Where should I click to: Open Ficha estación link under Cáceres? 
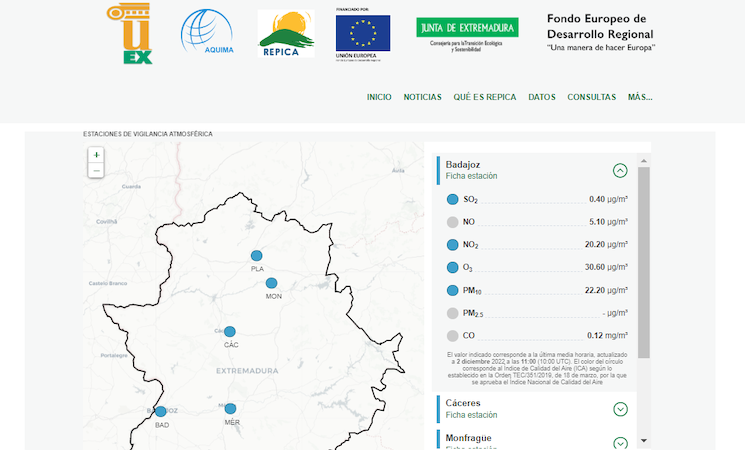coord(471,414)
